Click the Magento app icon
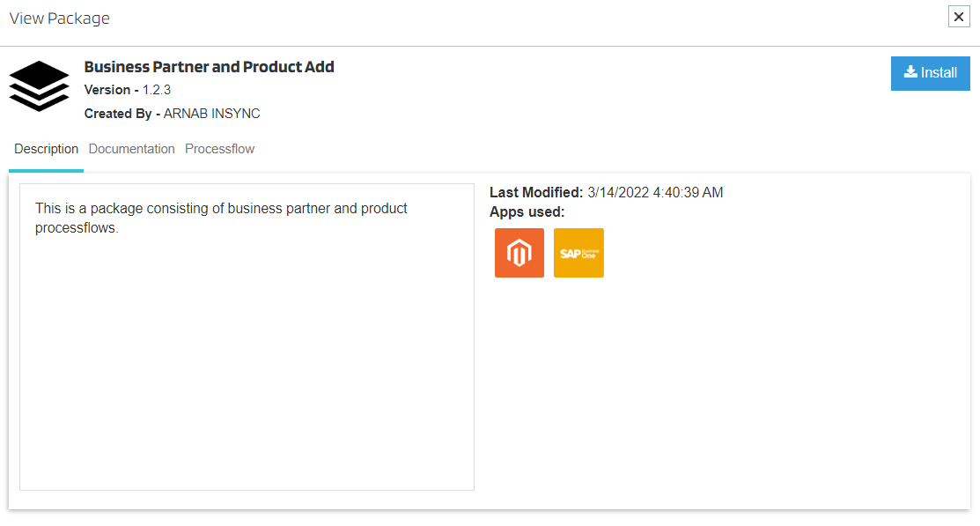This screenshot has height=526, width=980. click(x=519, y=253)
